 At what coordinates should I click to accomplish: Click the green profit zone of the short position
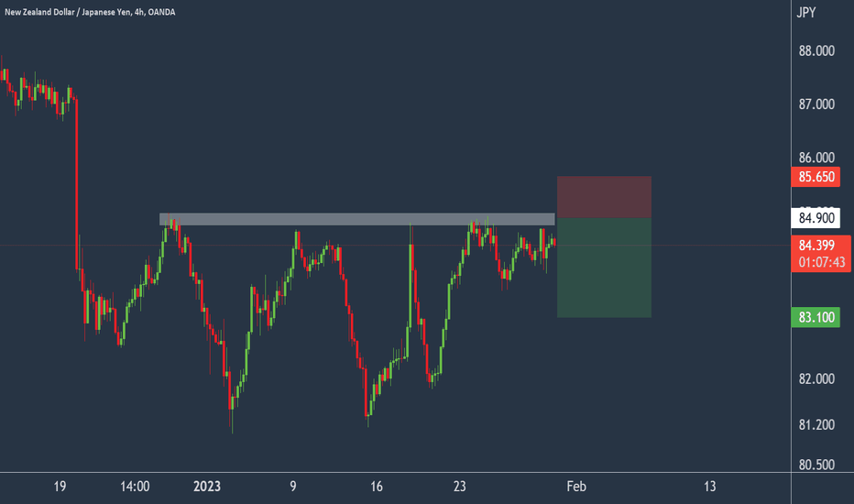point(604,268)
